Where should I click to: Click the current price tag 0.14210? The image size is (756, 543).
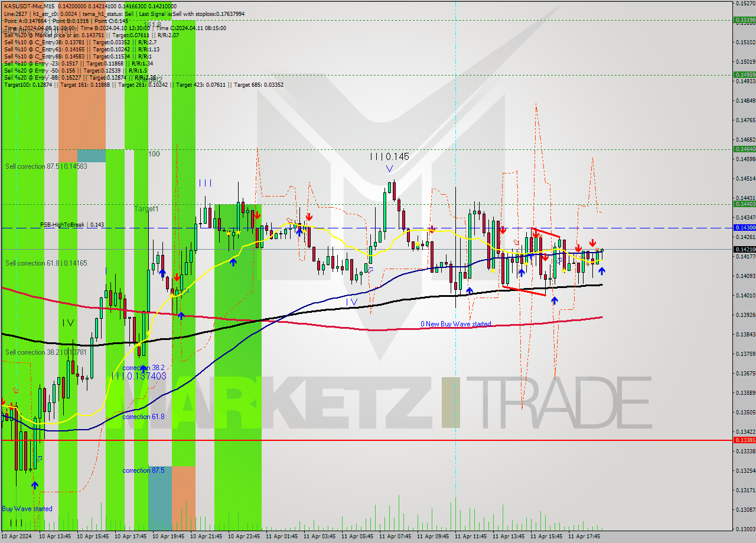[745, 249]
